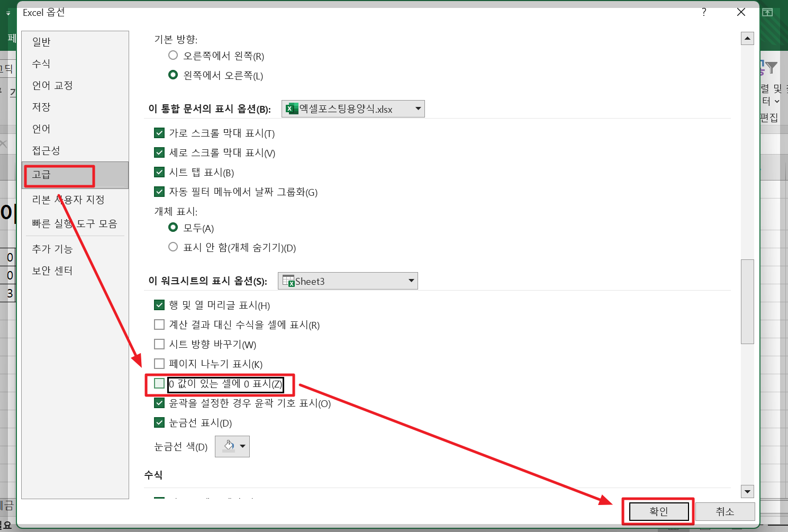Uncheck 시트 탭 표시 option
788x532 pixels.
click(159, 172)
